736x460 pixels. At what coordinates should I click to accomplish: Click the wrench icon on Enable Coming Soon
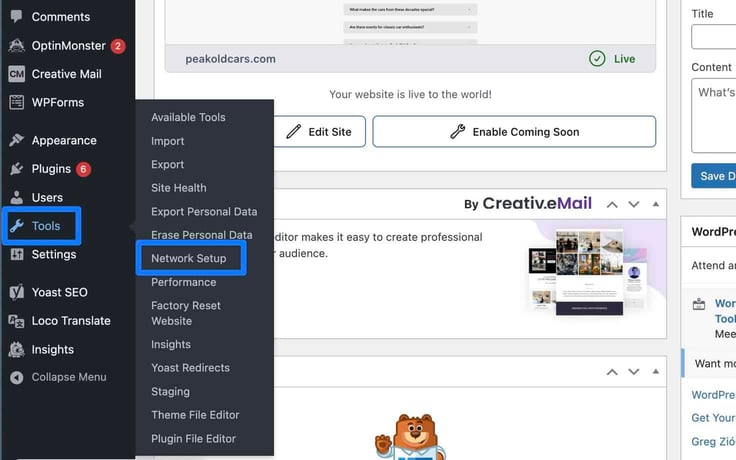tap(457, 131)
